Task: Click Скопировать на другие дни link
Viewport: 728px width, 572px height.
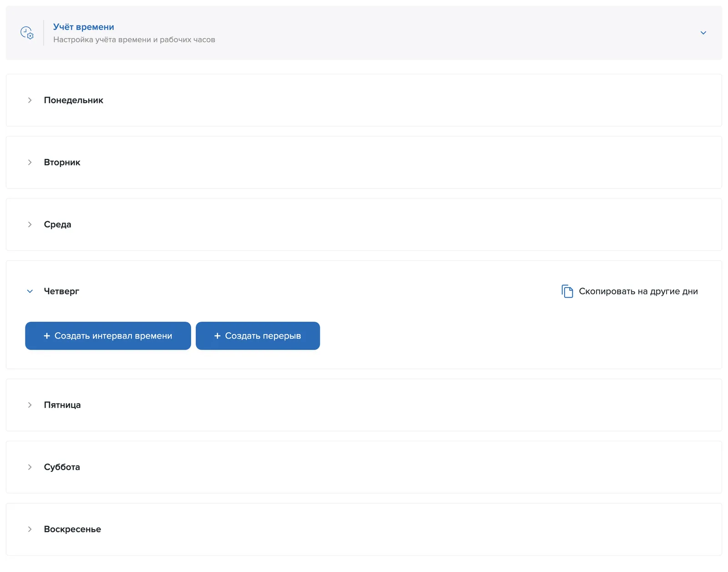Action: coord(638,291)
